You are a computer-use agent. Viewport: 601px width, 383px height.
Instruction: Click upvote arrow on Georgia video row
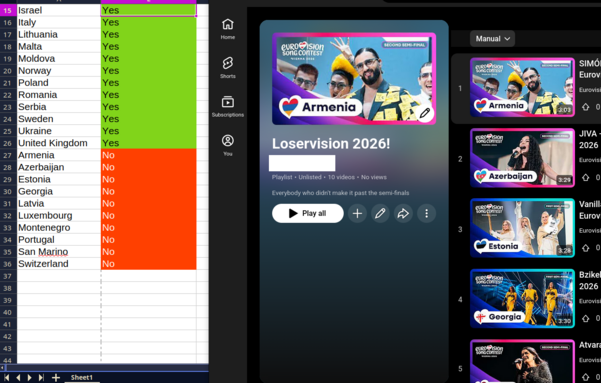(586, 318)
